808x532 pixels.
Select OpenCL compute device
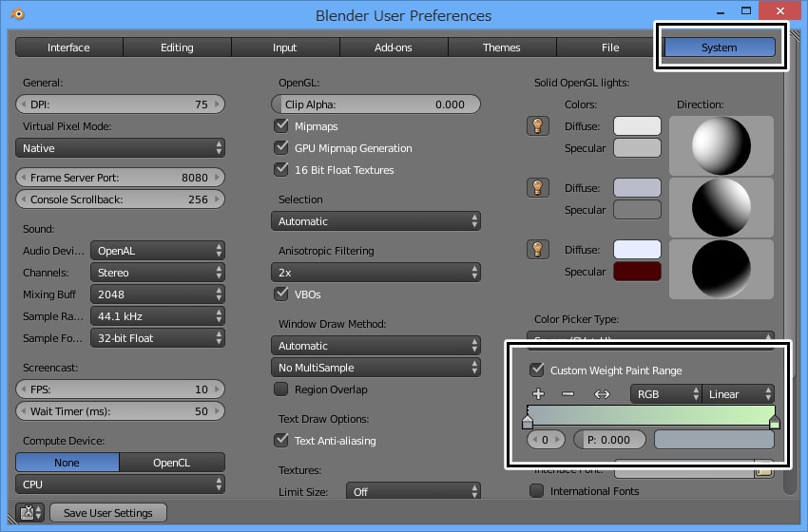click(172, 463)
